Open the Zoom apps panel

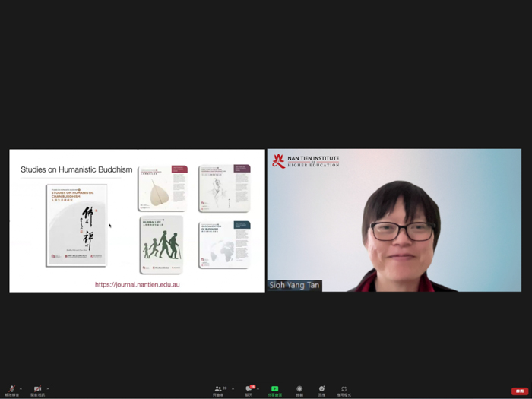[344, 389]
